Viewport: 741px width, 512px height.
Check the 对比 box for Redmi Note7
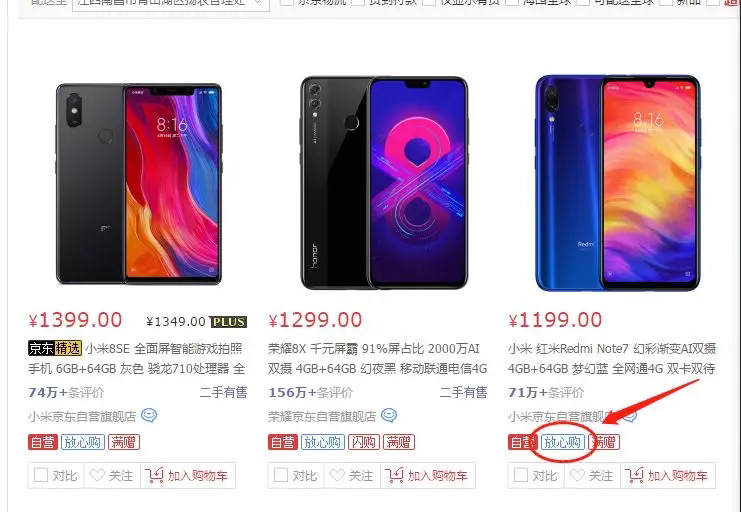pos(521,475)
